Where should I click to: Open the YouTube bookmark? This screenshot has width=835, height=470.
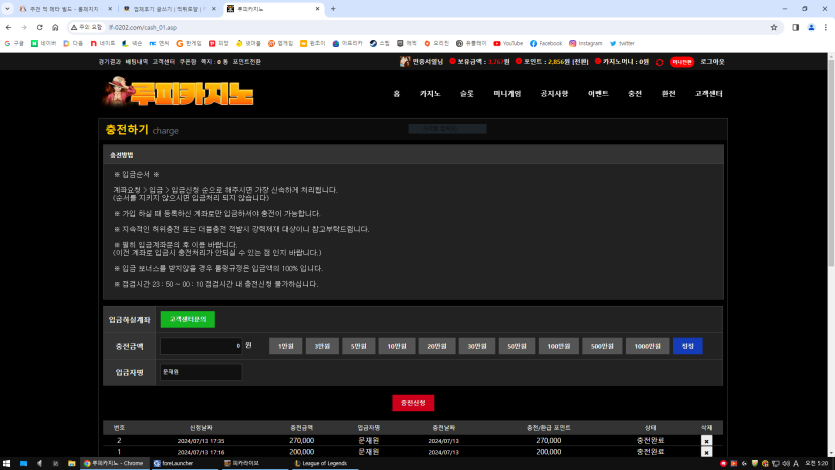[508, 43]
